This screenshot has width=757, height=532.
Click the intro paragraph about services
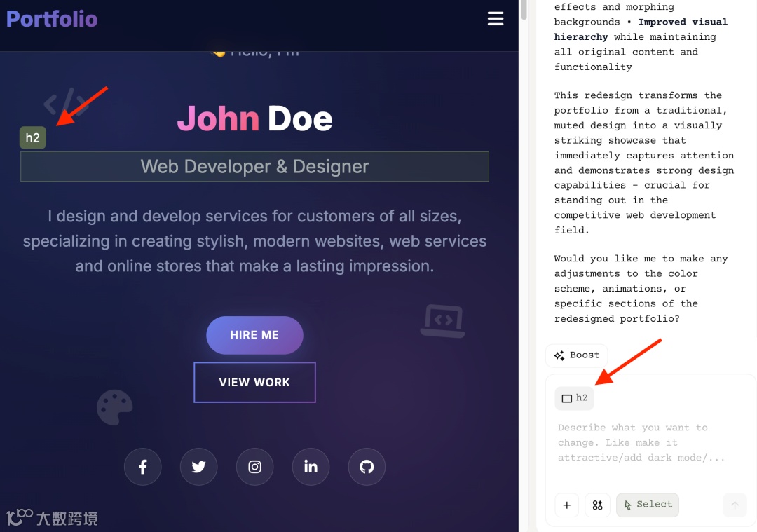[x=254, y=241]
